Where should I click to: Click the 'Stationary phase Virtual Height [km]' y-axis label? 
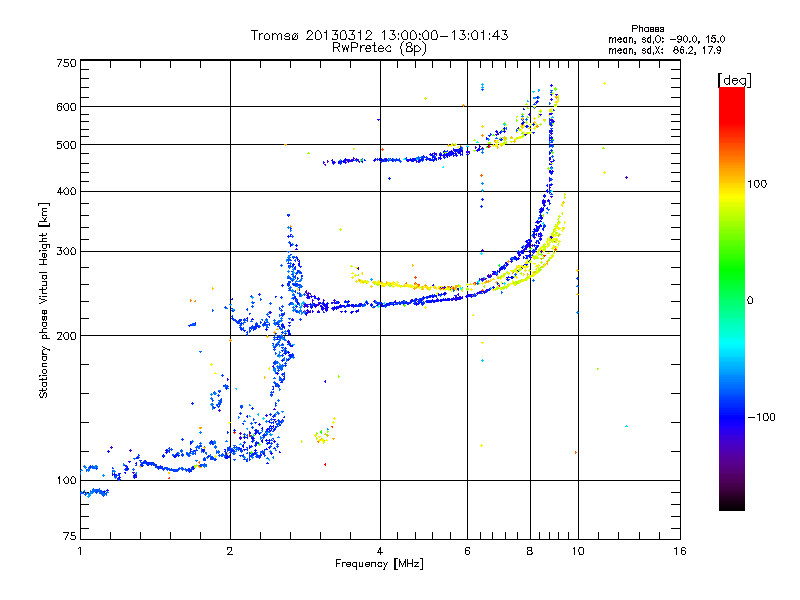[44, 301]
